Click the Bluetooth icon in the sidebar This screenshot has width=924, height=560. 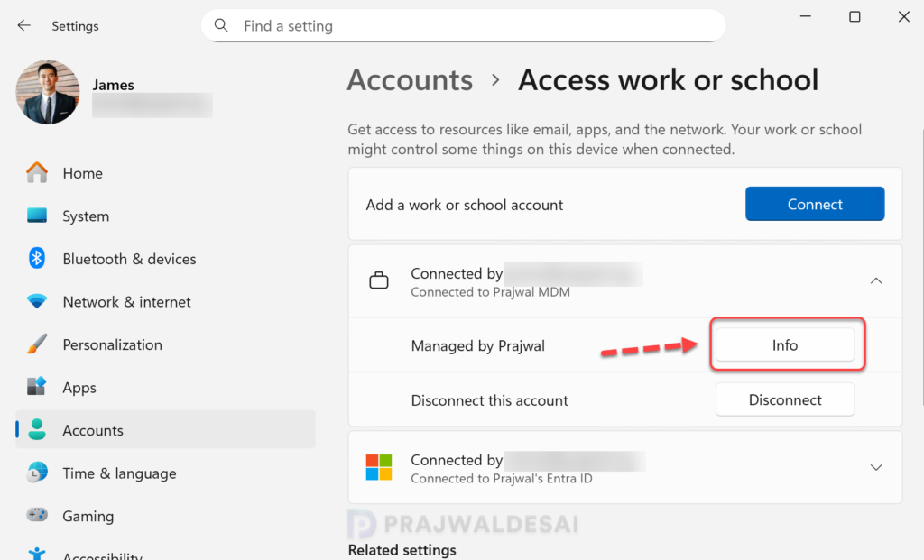click(x=36, y=259)
